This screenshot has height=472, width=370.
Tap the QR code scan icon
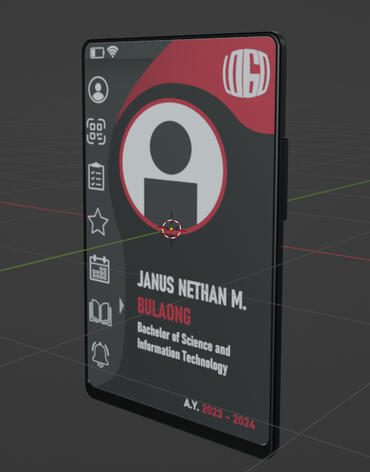[x=96, y=132]
